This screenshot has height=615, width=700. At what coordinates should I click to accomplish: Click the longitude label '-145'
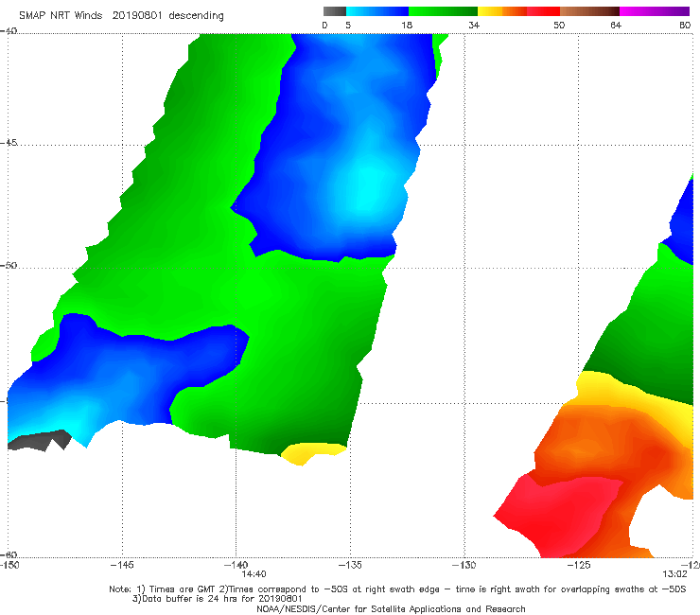pos(122,565)
